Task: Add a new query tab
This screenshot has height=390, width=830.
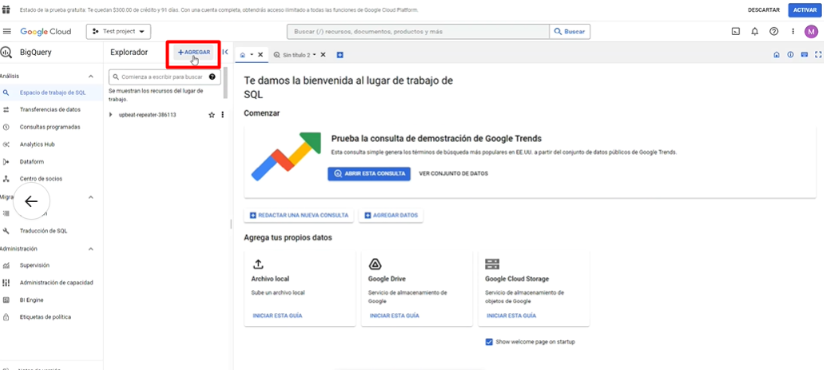Action: point(340,55)
